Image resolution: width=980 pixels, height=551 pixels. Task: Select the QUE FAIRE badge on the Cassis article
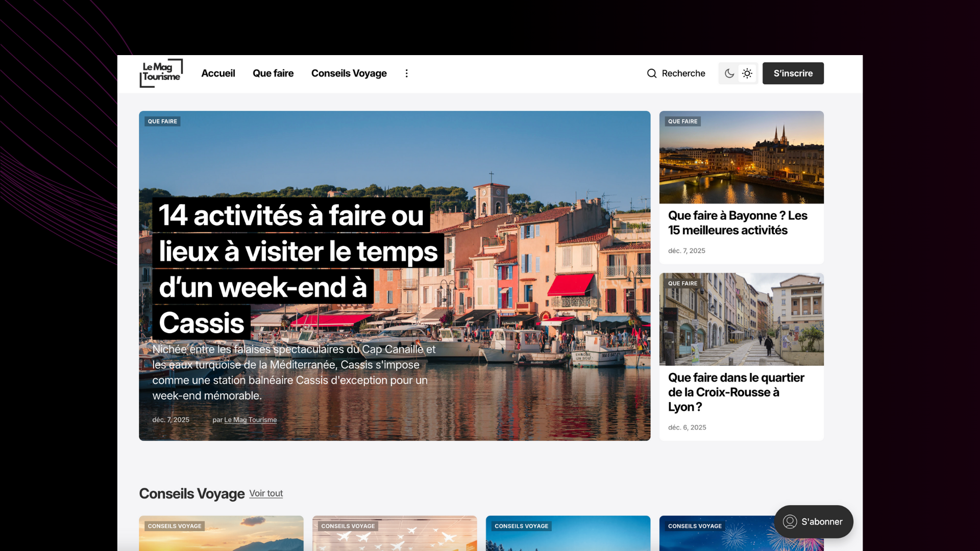[162, 121]
